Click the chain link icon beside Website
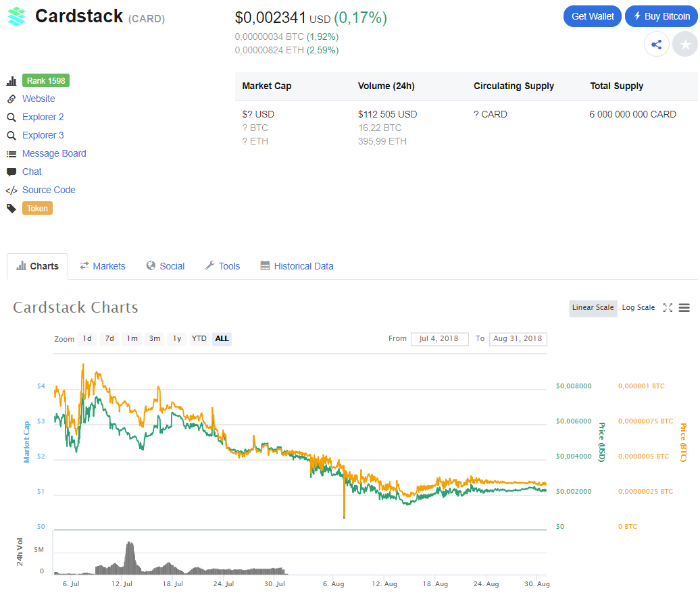 coord(11,99)
